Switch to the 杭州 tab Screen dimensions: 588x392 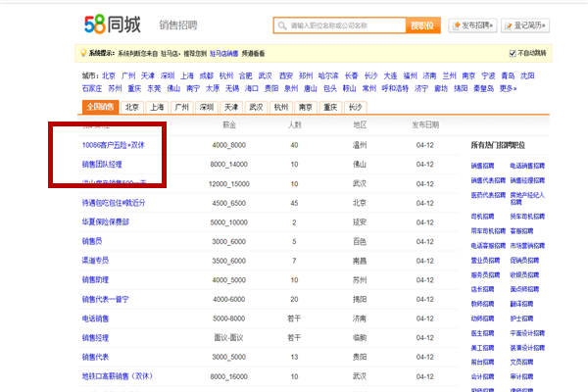281,107
